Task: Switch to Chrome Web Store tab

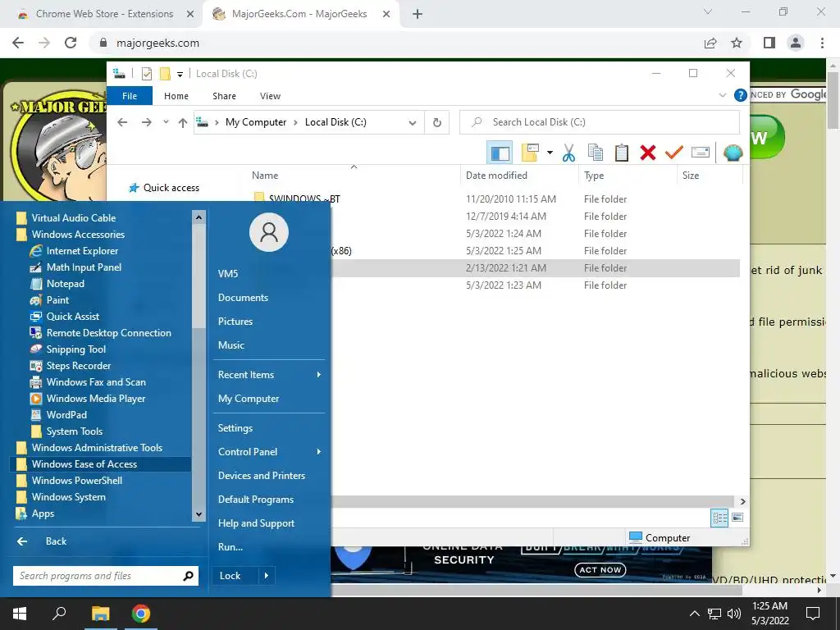Action: tap(104, 14)
